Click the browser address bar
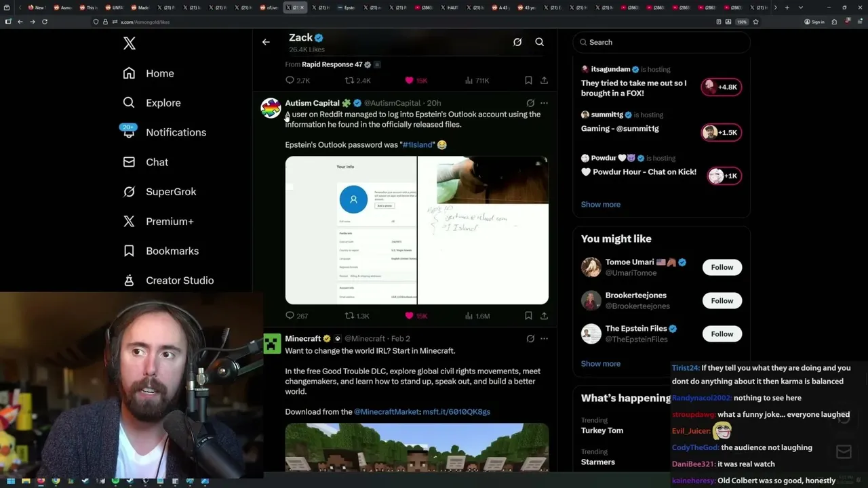Image resolution: width=868 pixels, height=488 pixels. pyautogui.click(x=407, y=22)
